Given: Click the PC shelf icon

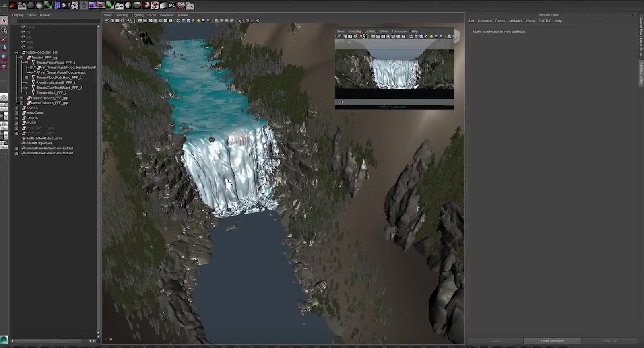Looking at the screenshot, I should [172, 5].
